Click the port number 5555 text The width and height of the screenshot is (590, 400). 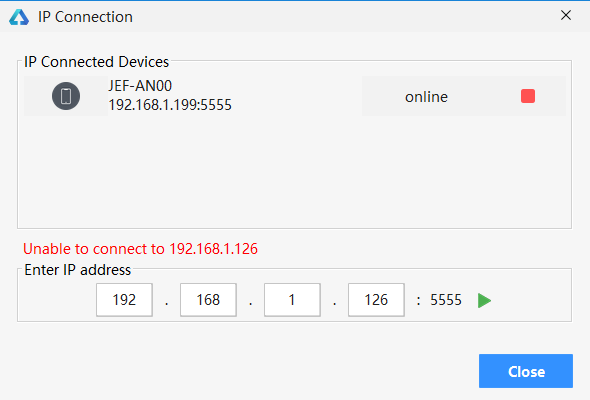point(446,300)
